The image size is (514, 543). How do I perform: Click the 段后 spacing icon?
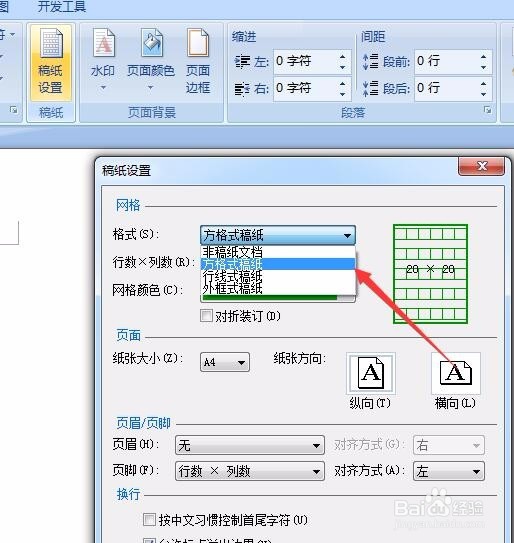point(370,88)
